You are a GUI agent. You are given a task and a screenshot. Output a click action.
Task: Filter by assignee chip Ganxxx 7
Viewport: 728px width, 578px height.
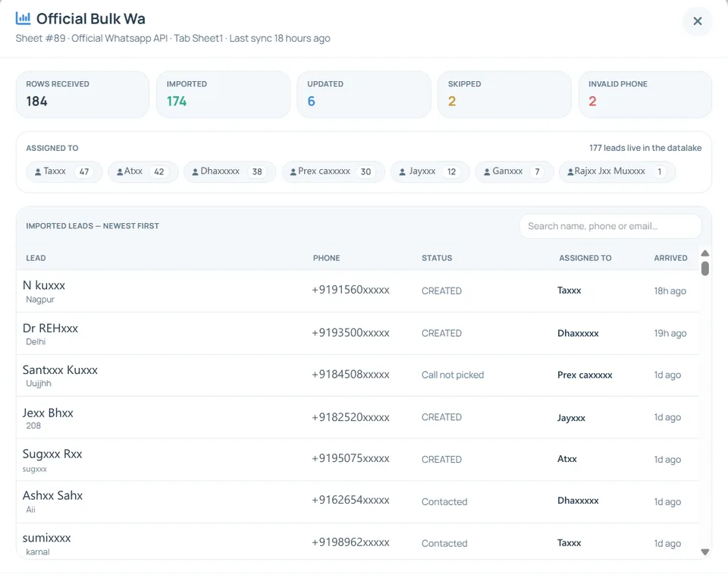[514, 171]
